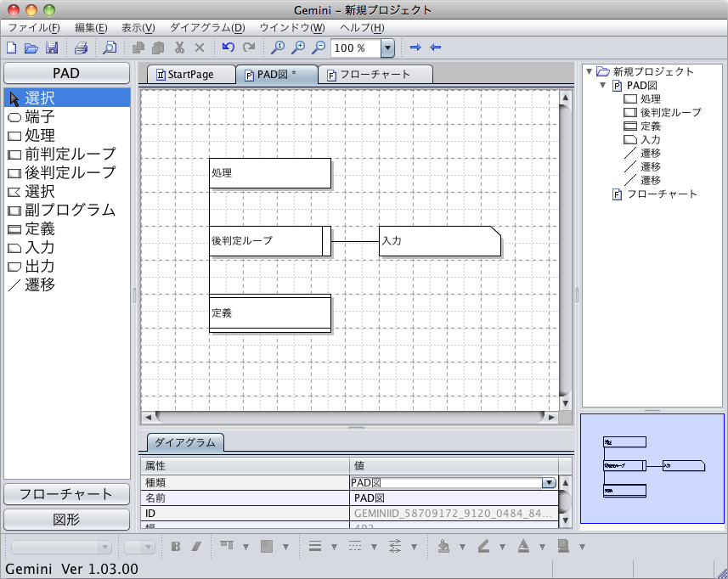Image resolution: width=728 pixels, height=579 pixels.
Task: Click the Save floppy disk icon
Action: pos(52,48)
